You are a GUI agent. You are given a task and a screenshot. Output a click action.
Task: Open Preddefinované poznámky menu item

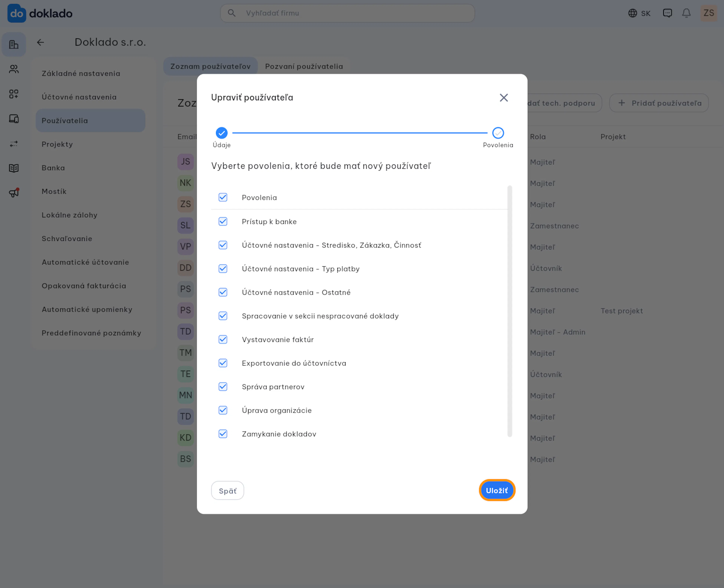coord(90,333)
